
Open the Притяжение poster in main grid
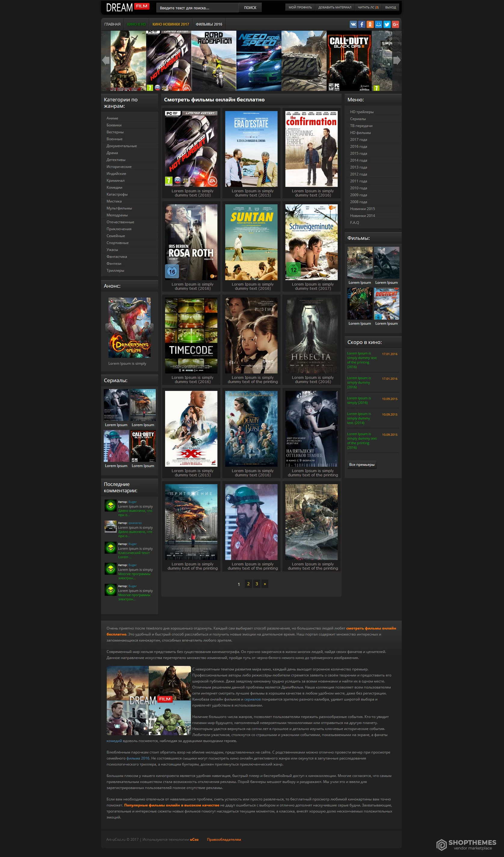coord(191,522)
